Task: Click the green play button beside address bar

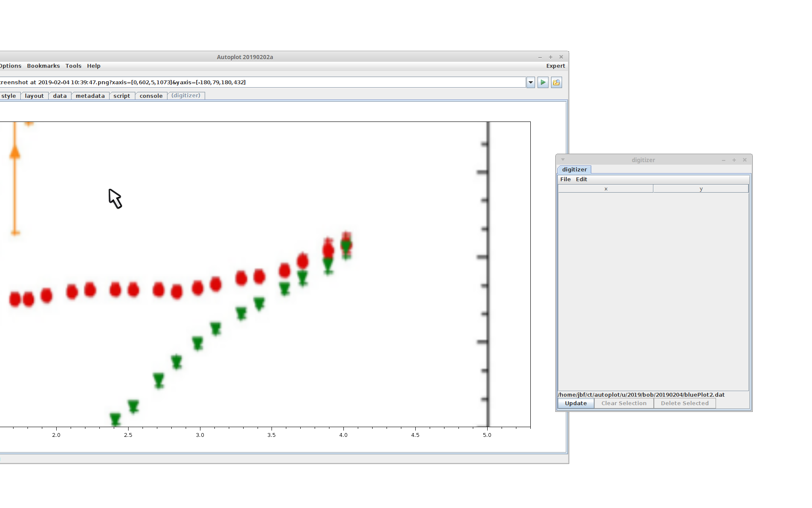Action: (543, 83)
